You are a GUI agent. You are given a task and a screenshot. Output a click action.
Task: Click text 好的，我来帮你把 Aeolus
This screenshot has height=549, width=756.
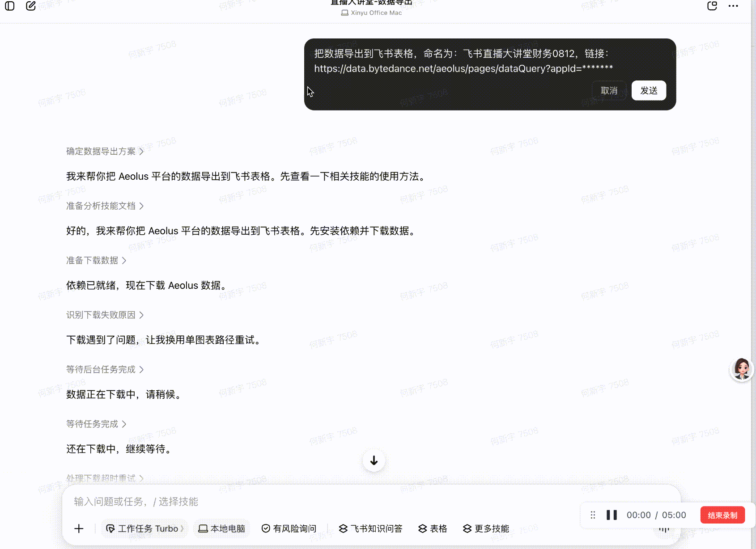[x=122, y=231]
